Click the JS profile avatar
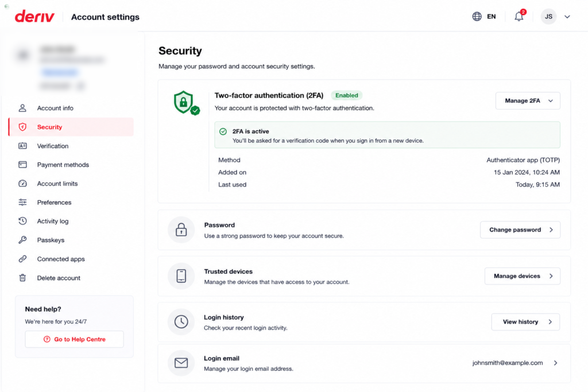 click(548, 17)
